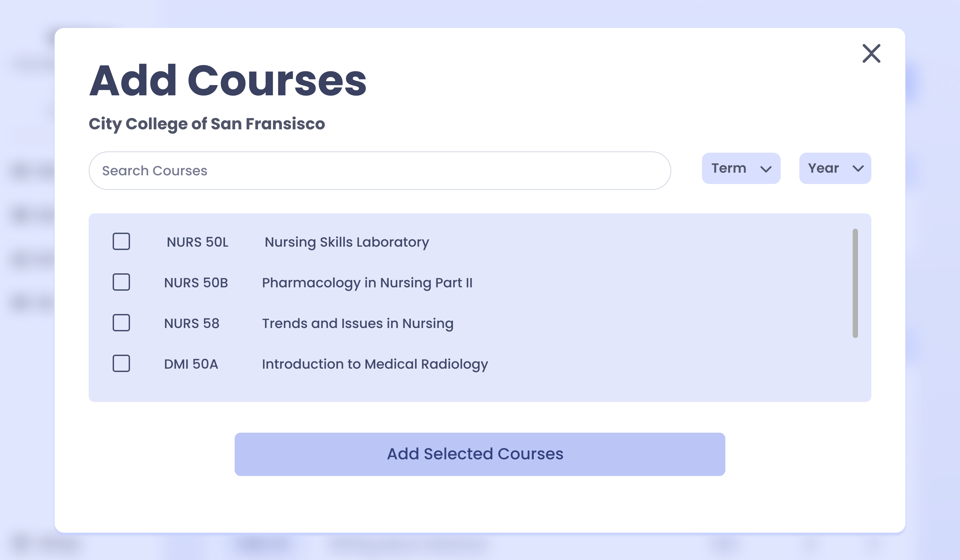Click the NURS 58 course code

click(x=192, y=324)
